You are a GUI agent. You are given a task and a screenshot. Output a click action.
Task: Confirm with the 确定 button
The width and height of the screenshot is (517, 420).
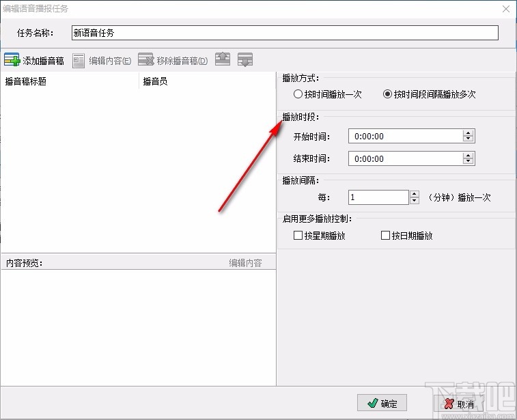point(382,403)
